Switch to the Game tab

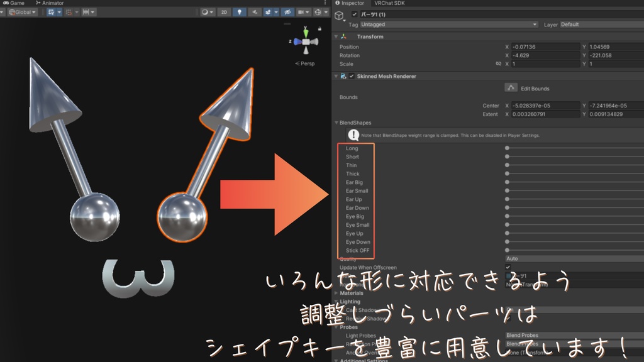pyautogui.click(x=14, y=3)
